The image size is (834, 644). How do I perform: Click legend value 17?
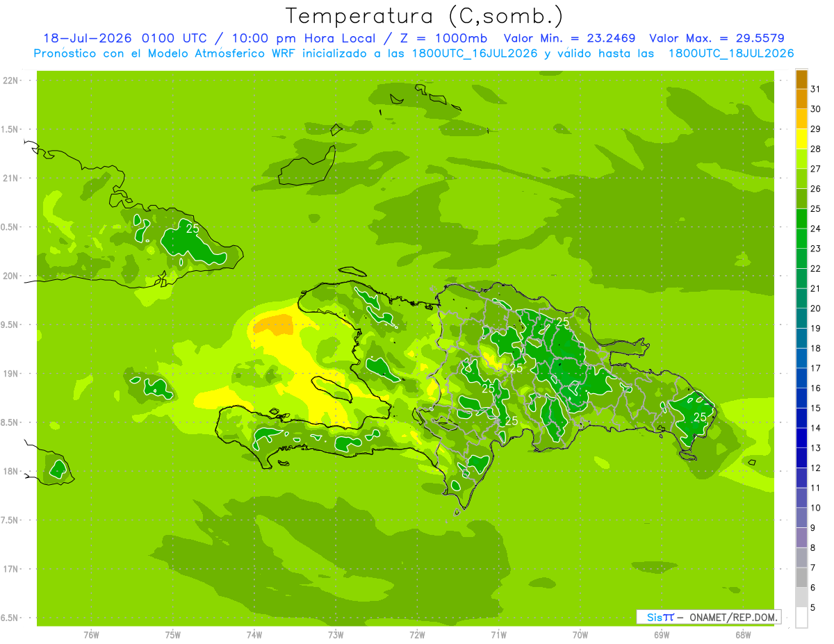click(816, 368)
